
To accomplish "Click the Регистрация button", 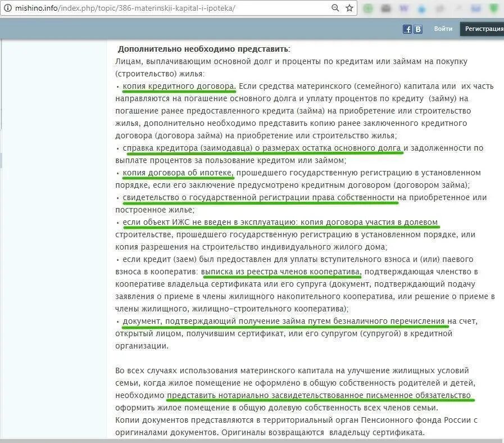I will [x=482, y=29].
